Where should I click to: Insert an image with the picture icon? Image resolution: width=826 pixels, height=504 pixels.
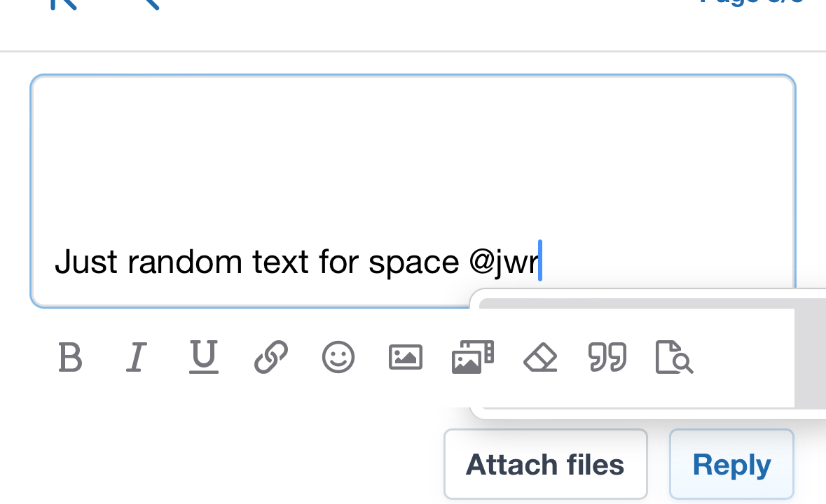pyautogui.click(x=406, y=358)
